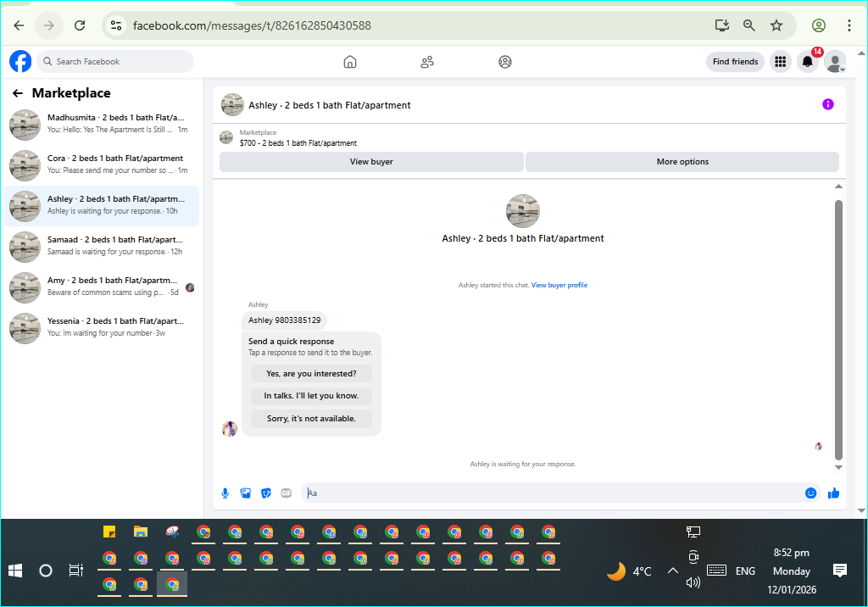Viewport: 868px width, 607px height.
Task: Choose a sticker icon in composer
Action: click(266, 493)
